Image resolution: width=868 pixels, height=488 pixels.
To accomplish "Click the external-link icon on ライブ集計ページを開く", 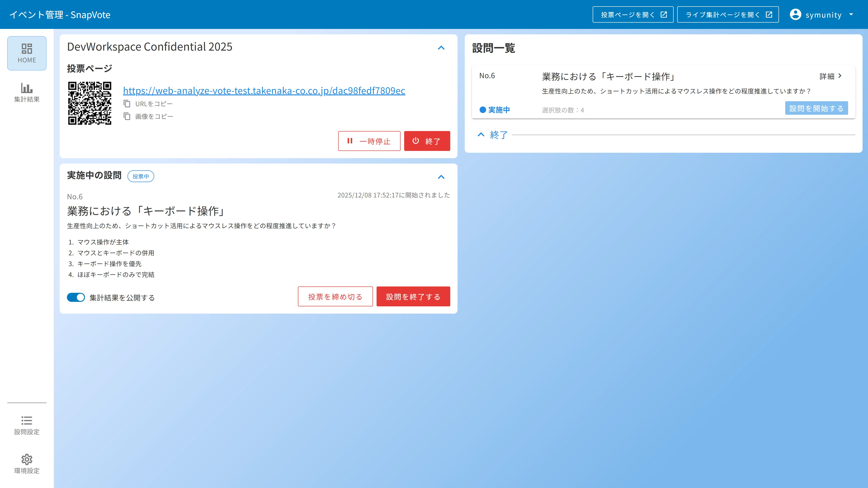I will coord(769,14).
